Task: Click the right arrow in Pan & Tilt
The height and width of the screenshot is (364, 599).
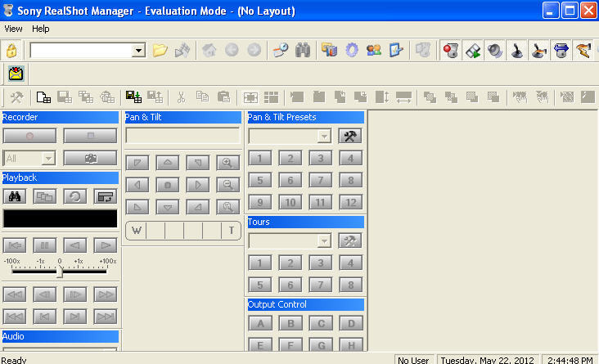Action: tap(197, 185)
